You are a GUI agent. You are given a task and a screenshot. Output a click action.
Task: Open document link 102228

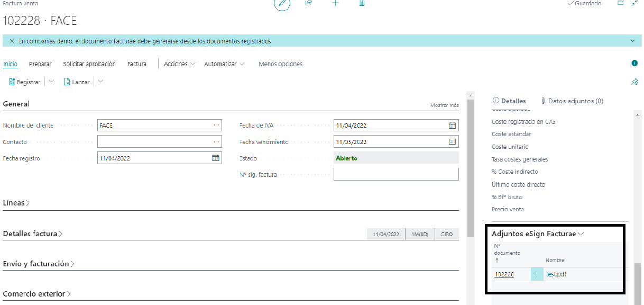(x=504, y=274)
